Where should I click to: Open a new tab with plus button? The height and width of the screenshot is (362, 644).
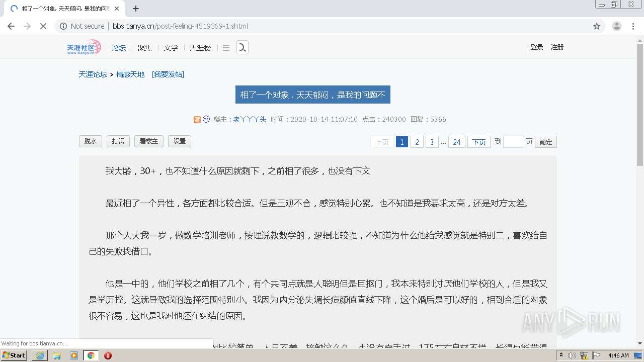coord(136,9)
